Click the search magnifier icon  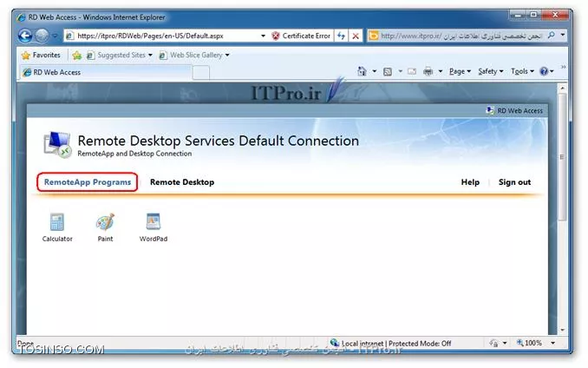552,36
